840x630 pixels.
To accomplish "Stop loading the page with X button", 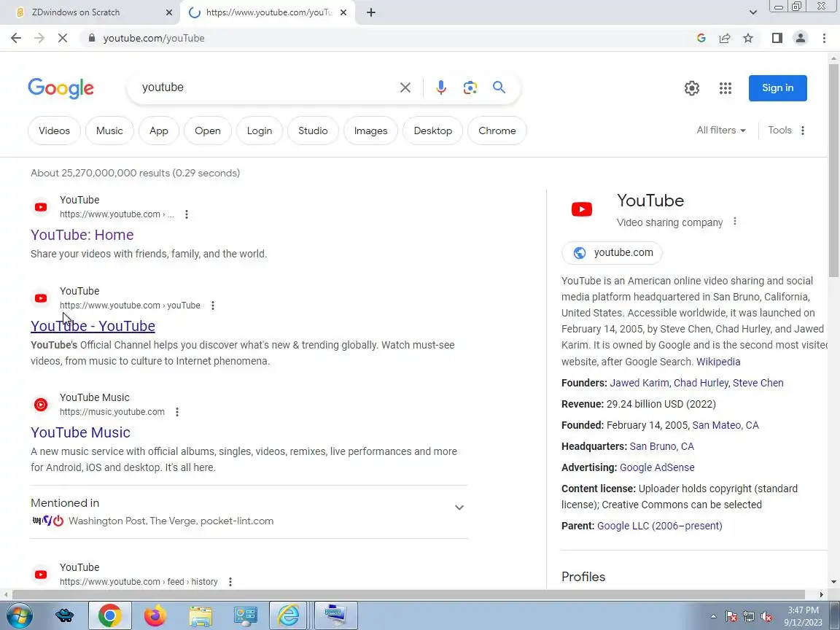I will (63, 38).
